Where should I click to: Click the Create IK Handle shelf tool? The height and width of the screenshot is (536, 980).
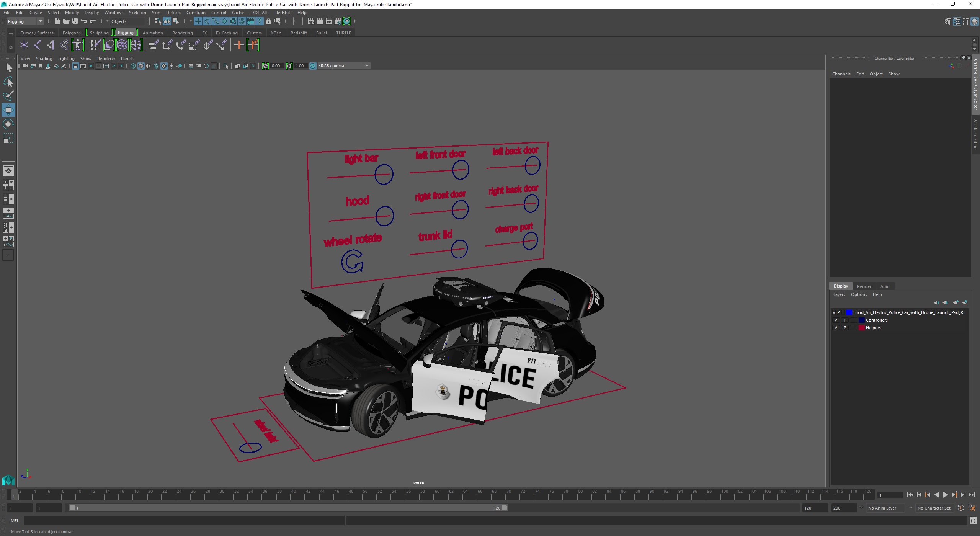[51, 45]
